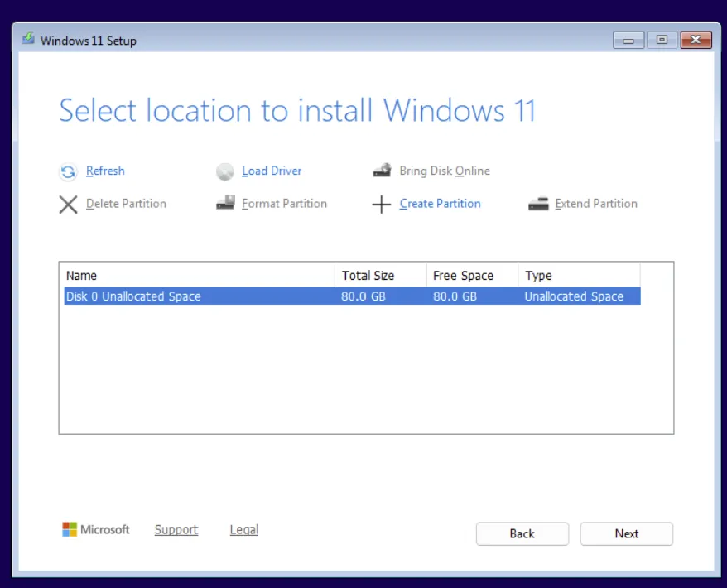
Task: Click the 80.0 GB Free Space cell
Action: point(455,296)
